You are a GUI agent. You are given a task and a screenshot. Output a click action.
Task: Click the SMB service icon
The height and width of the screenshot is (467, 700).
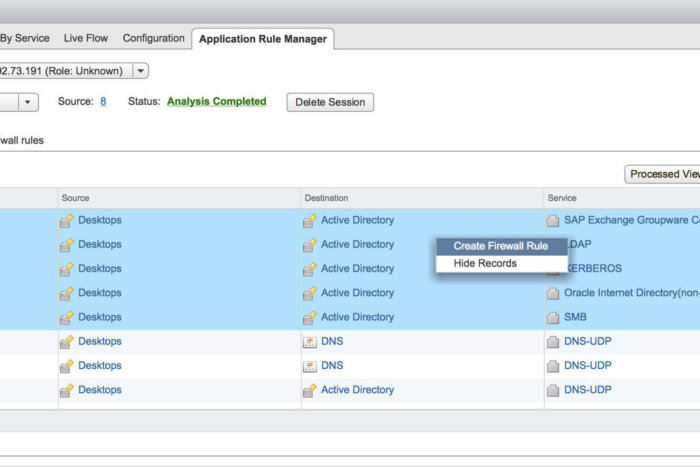pyautogui.click(x=553, y=318)
